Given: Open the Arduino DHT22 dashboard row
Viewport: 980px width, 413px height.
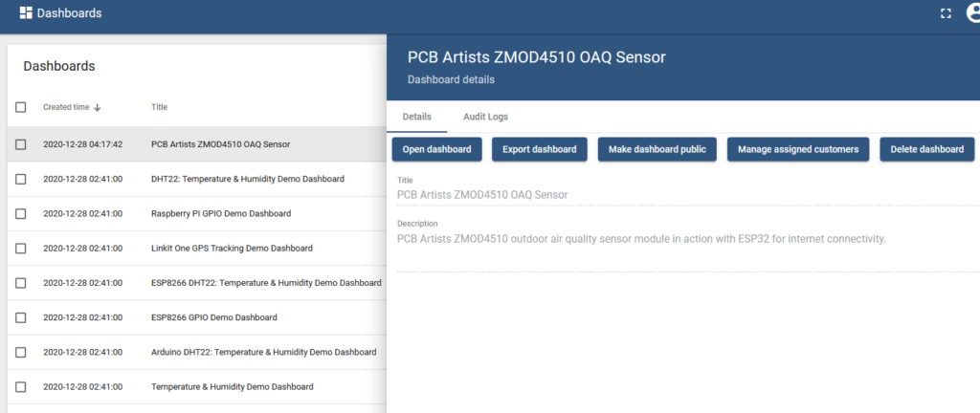Looking at the screenshot, I should click(263, 352).
